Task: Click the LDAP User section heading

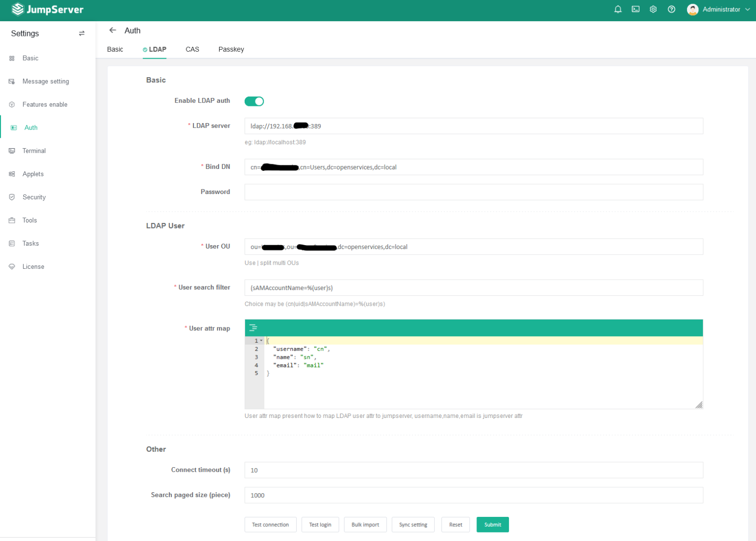Action: pos(165,226)
